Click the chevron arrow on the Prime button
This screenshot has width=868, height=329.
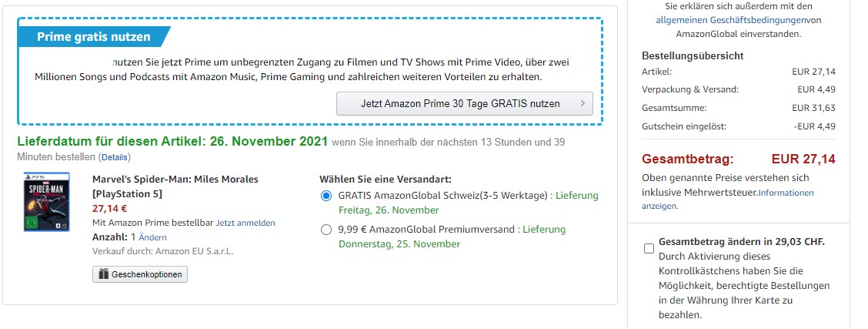point(583,103)
